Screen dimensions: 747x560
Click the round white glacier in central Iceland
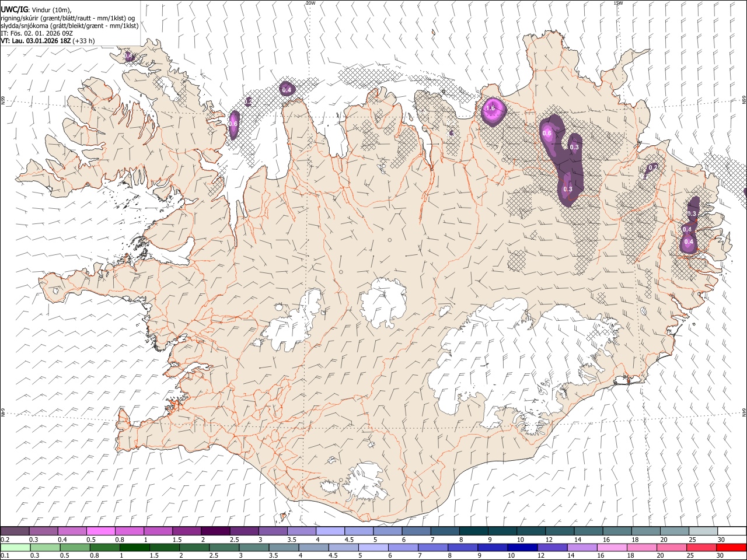tap(383, 302)
